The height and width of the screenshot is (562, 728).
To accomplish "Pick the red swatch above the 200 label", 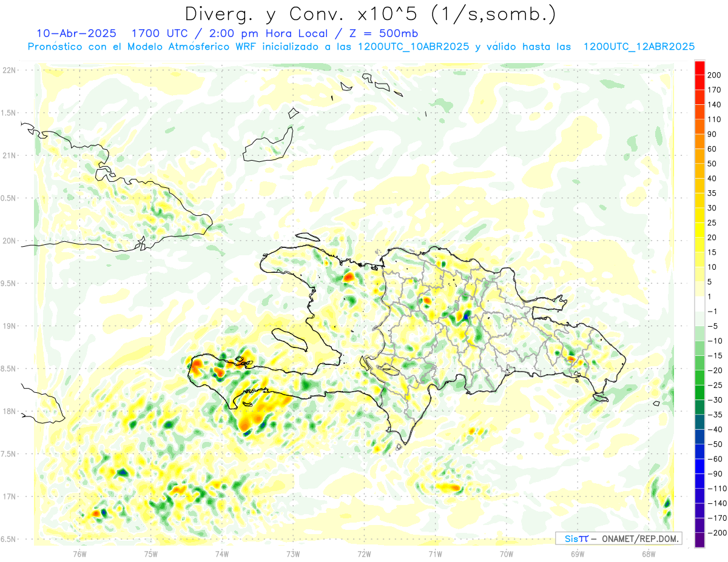I will click(x=699, y=68).
